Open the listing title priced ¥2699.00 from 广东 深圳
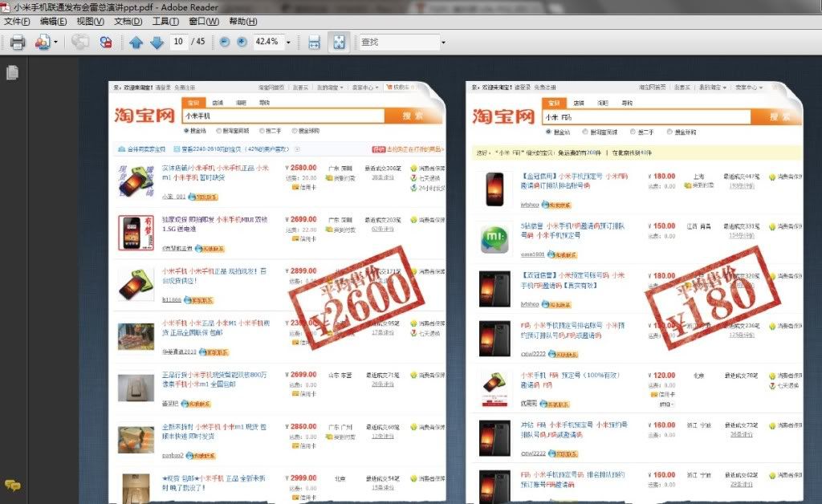Screen dimensions: 822x504 pyautogui.click(x=215, y=224)
